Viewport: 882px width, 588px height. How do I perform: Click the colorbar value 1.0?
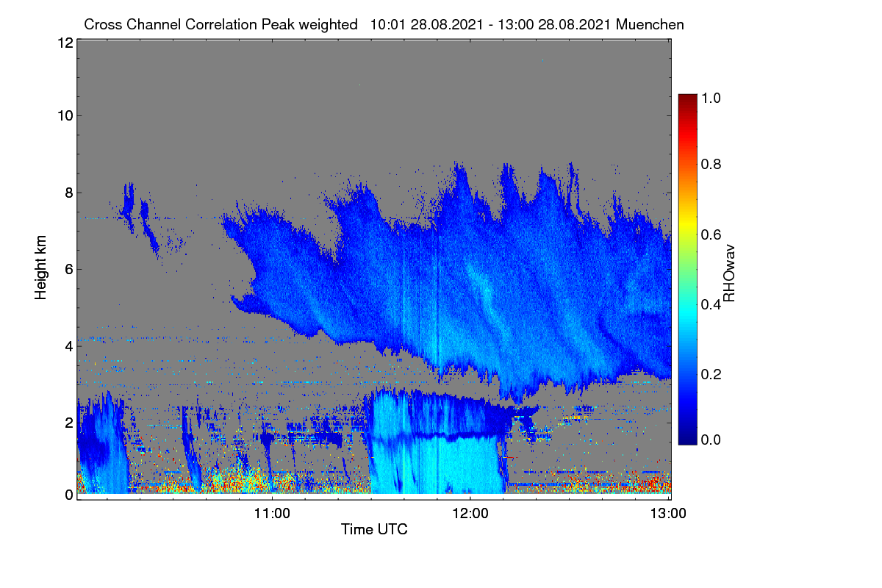(711, 96)
